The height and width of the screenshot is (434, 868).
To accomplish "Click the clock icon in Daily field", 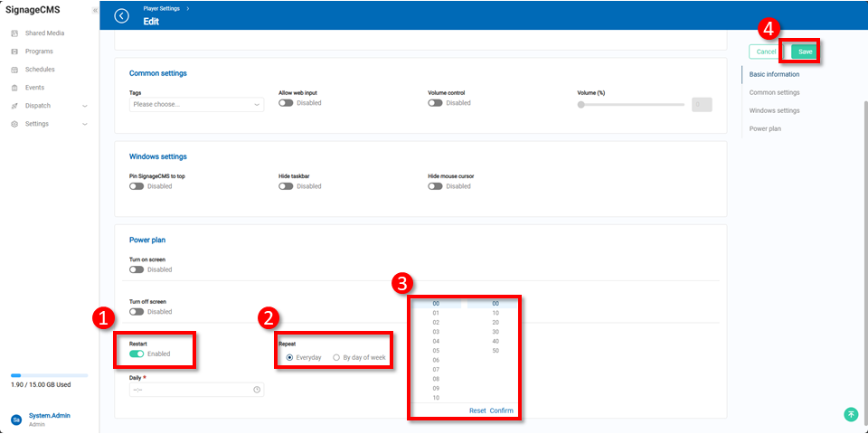I will tap(257, 390).
